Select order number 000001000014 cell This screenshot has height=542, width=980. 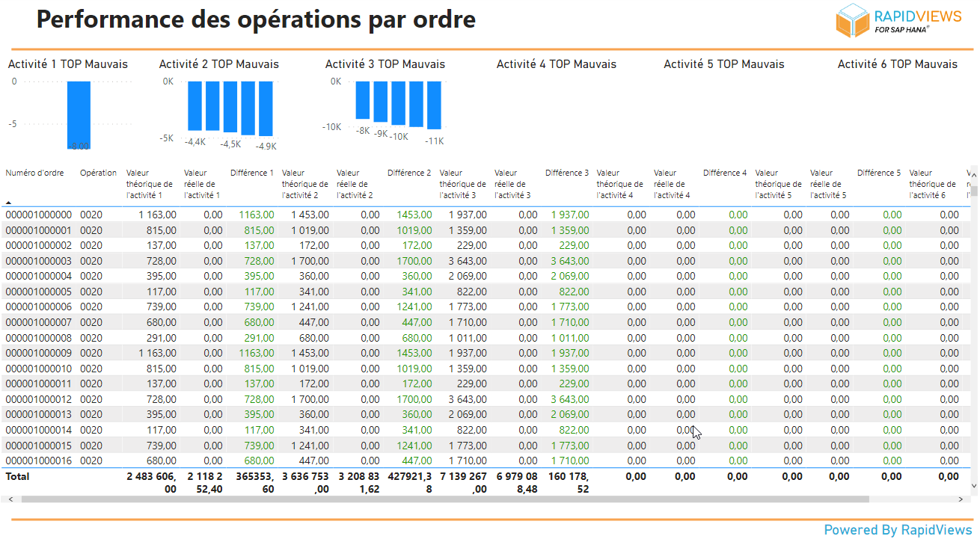click(x=39, y=430)
